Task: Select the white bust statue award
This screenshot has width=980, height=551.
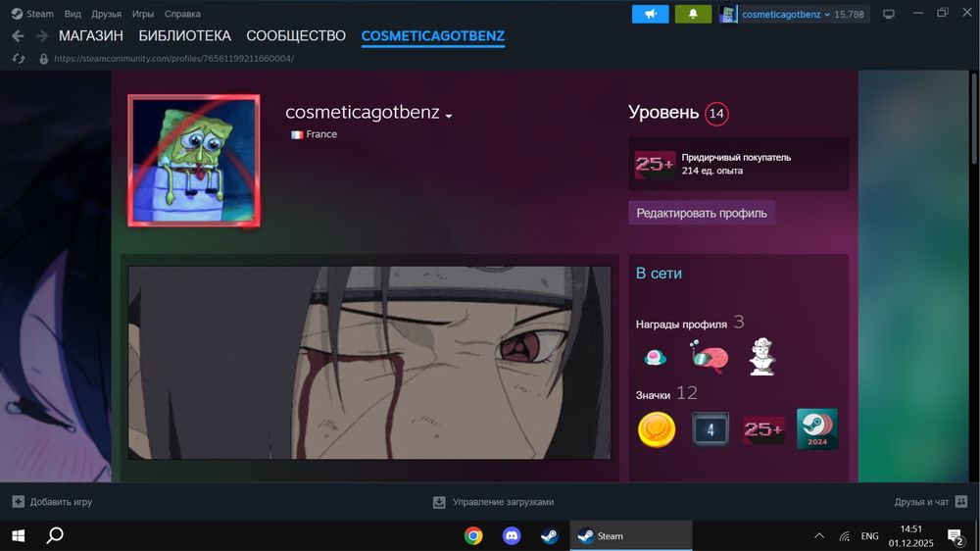Action: coord(762,357)
